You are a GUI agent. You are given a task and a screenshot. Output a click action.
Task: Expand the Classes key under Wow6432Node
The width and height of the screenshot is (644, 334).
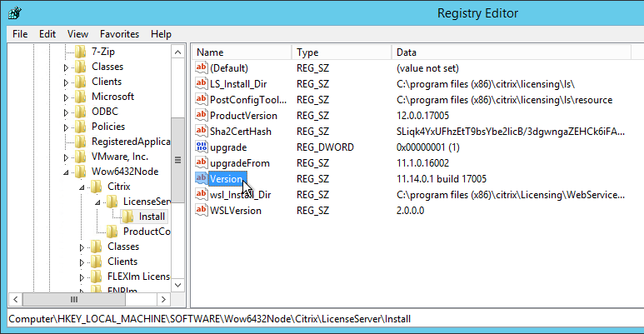pos(82,247)
